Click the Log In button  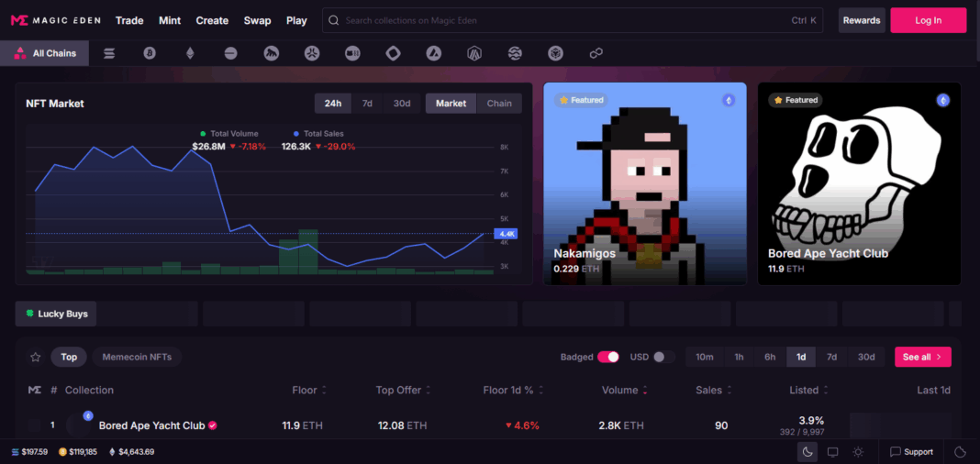pos(928,20)
